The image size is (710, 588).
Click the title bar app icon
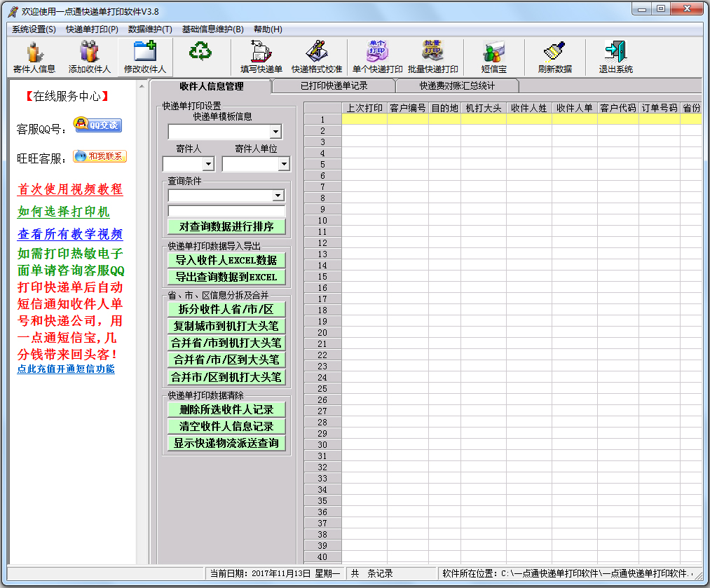13,11
